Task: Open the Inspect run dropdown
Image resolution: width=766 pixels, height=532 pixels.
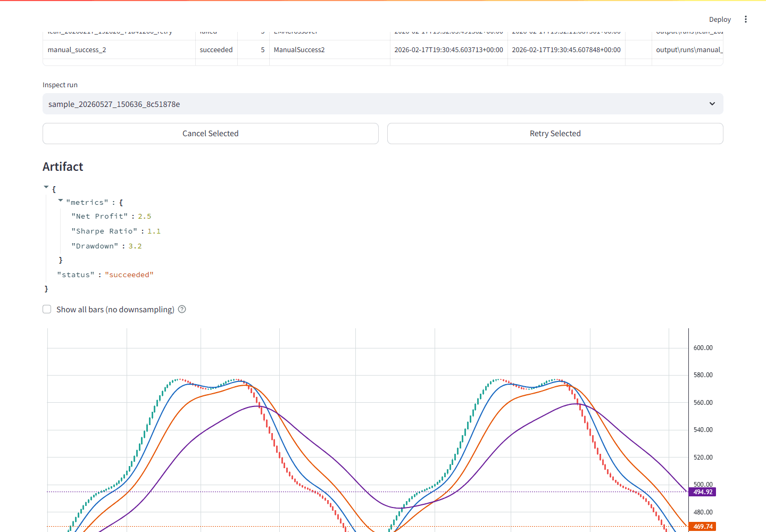Action: pyautogui.click(x=382, y=104)
